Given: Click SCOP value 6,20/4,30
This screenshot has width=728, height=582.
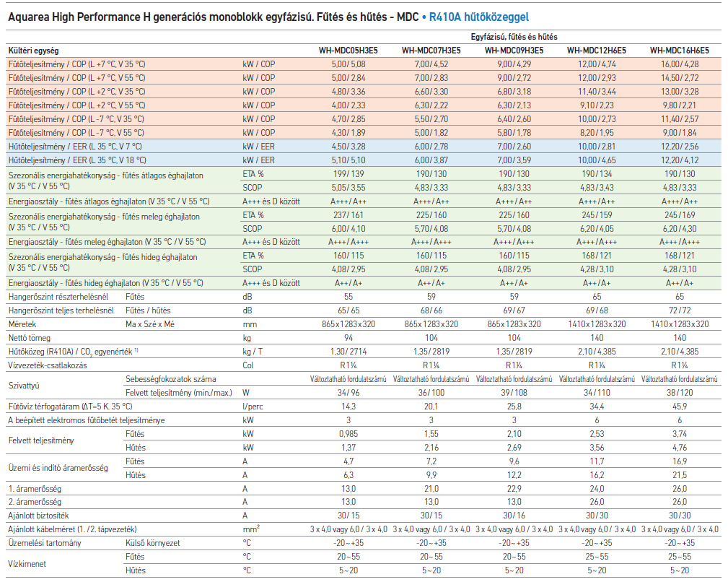Looking at the screenshot, I should point(680,228).
